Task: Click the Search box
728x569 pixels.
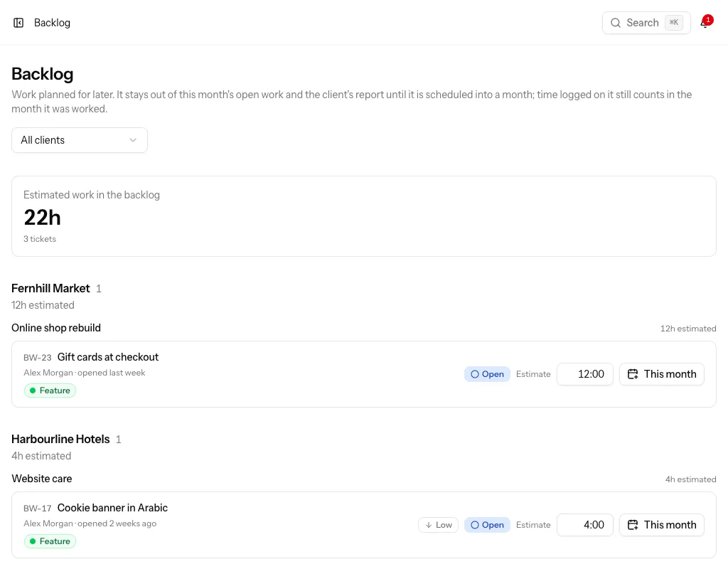Action: coord(646,23)
